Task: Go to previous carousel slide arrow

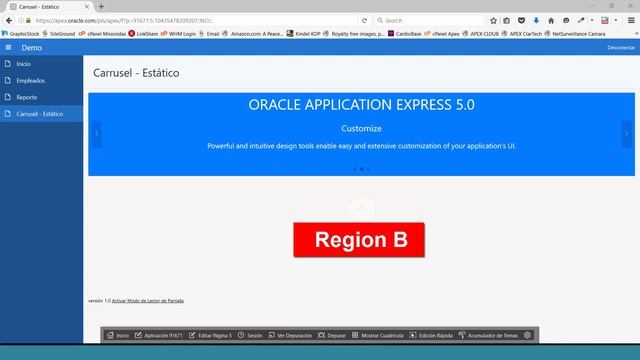Action: click(97, 133)
